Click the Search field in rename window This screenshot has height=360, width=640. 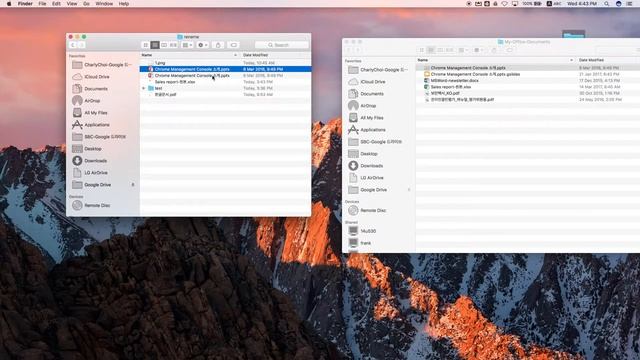(282, 45)
